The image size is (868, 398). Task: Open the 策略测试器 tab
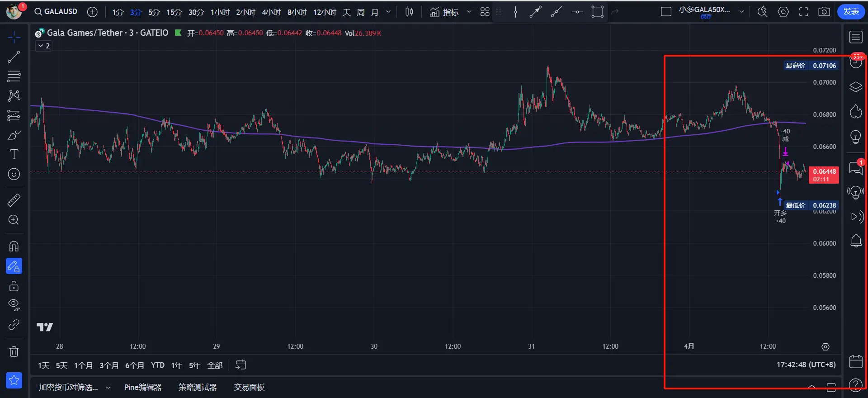198,387
